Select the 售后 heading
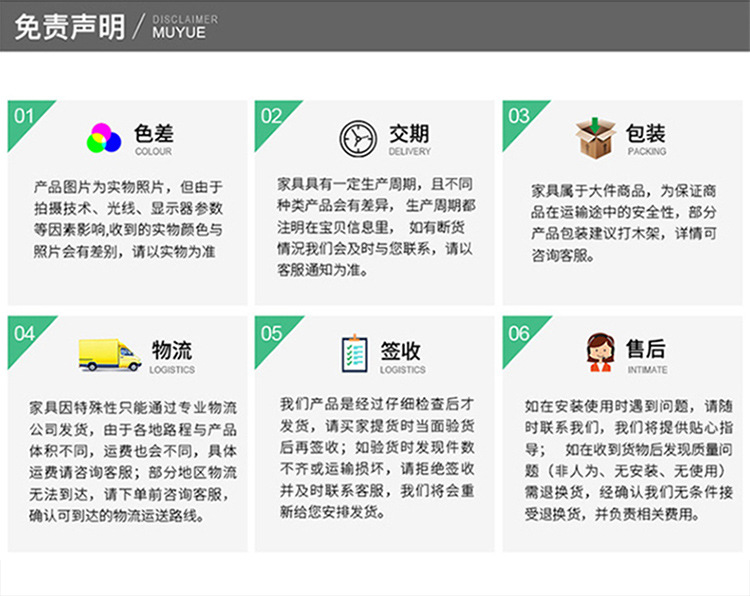The height and width of the screenshot is (596, 750). tap(646, 348)
